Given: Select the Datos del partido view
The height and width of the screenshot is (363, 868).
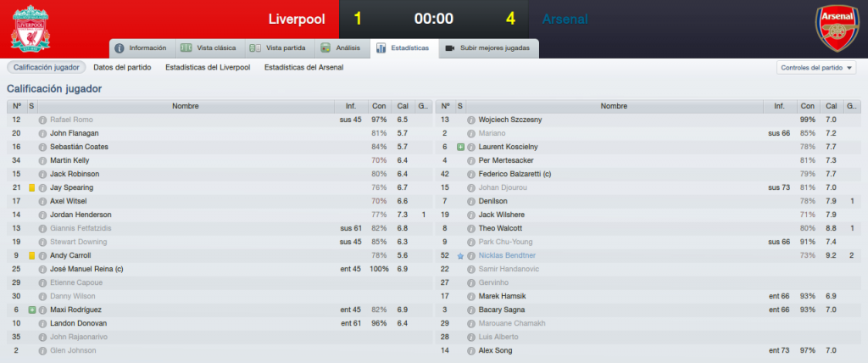Looking at the screenshot, I should pos(122,68).
